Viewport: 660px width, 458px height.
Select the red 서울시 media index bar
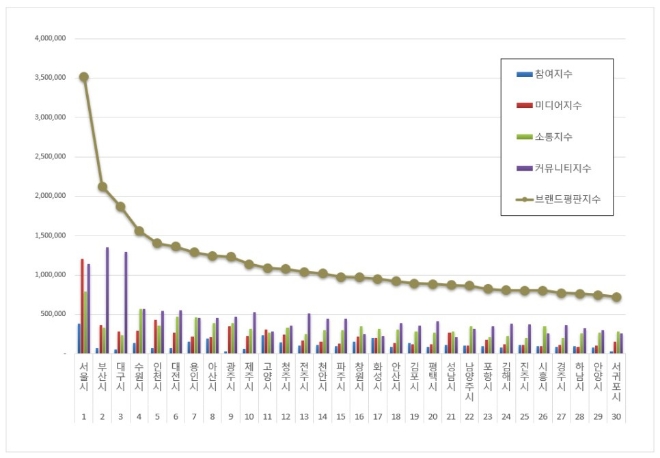82,305
